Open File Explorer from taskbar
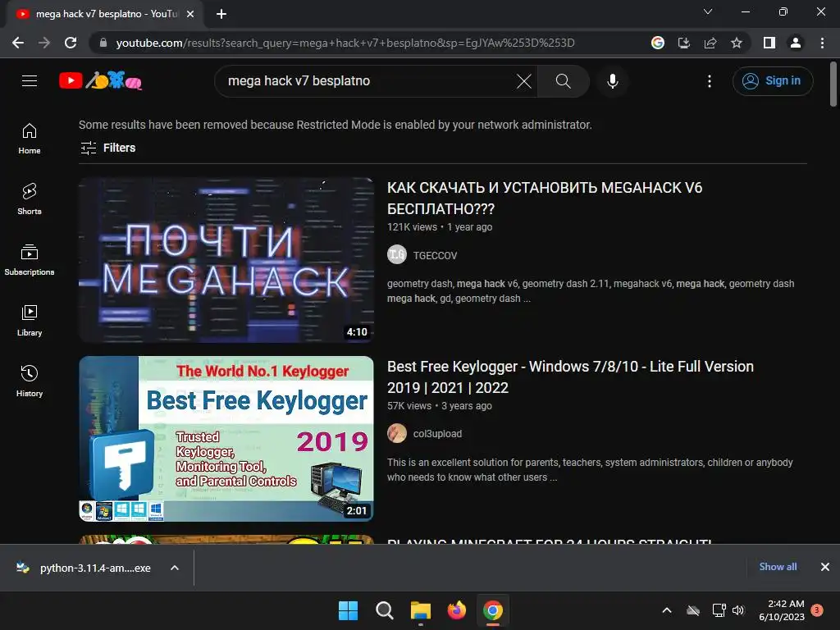The height and width of the screenshot is (630, 840). 421,610
